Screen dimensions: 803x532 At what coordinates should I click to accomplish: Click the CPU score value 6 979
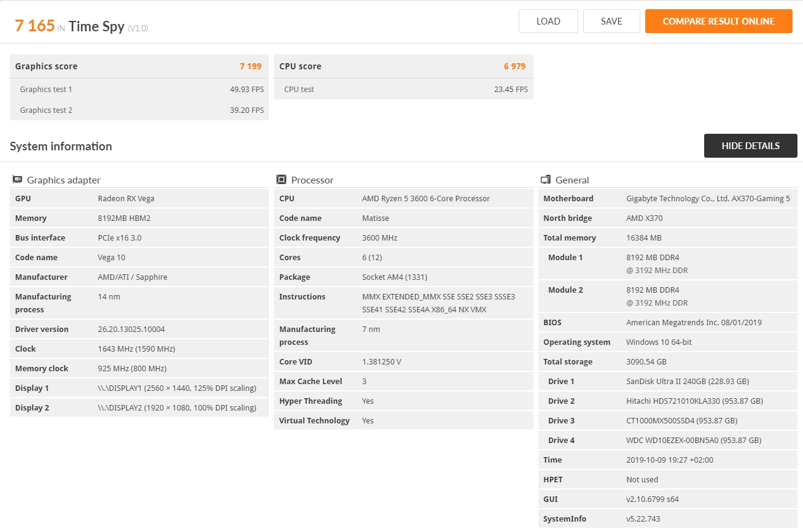click(x=514, y=66)
